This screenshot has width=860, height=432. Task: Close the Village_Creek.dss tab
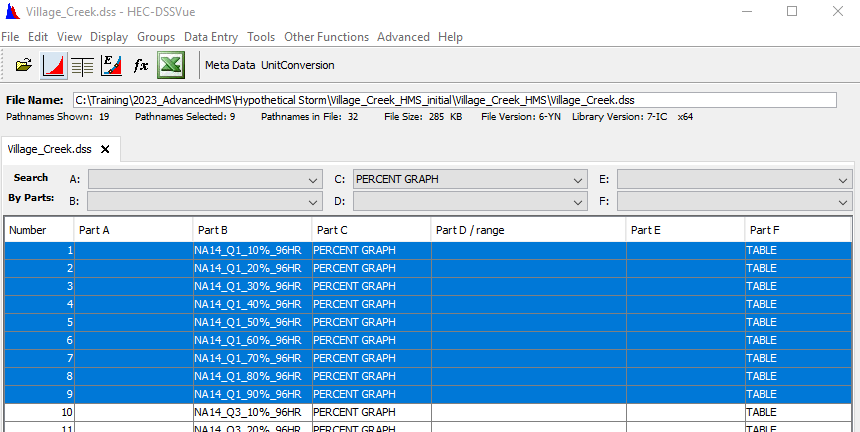(x=105, y=149)
